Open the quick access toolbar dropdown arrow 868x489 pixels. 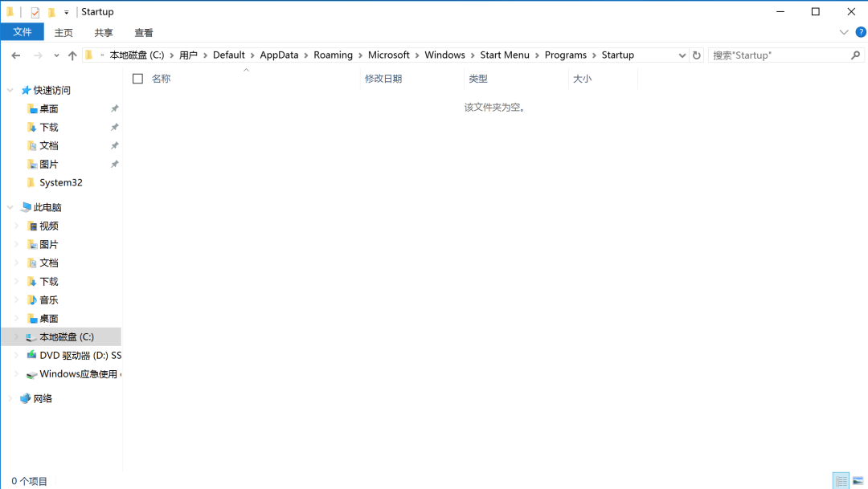pos(67,11)
